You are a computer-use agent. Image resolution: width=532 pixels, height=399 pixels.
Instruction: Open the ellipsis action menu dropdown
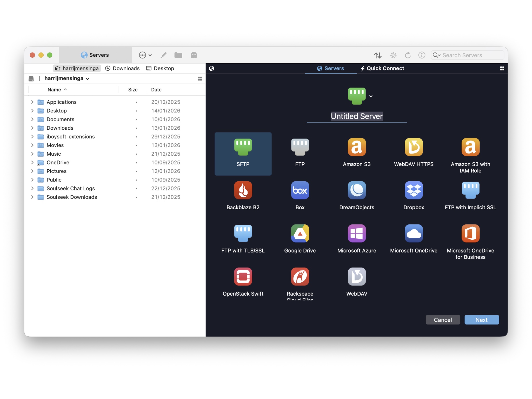tap(145, 55)
